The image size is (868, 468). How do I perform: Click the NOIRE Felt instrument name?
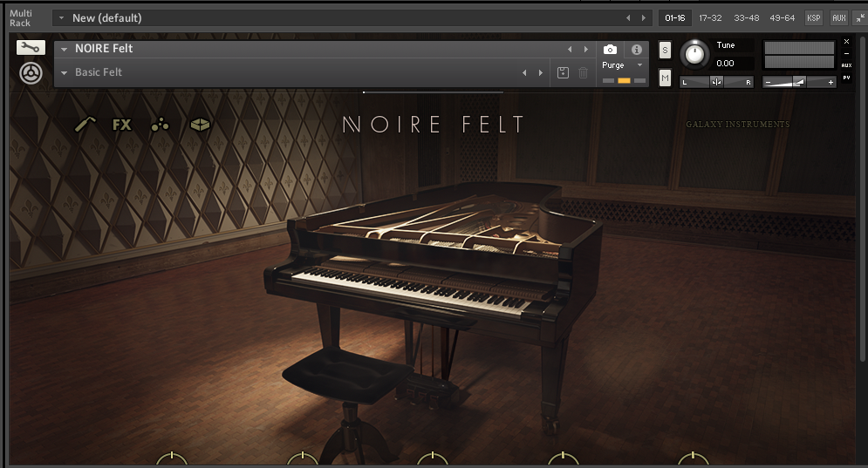(x=104, y=49)
